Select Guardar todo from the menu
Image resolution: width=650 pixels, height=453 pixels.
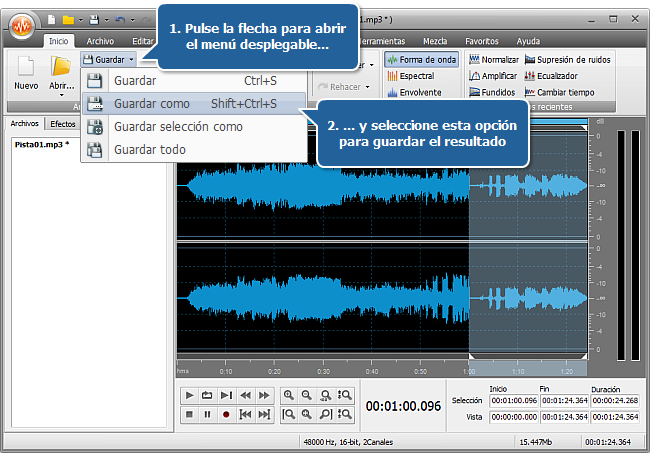(x=194, y=150)
